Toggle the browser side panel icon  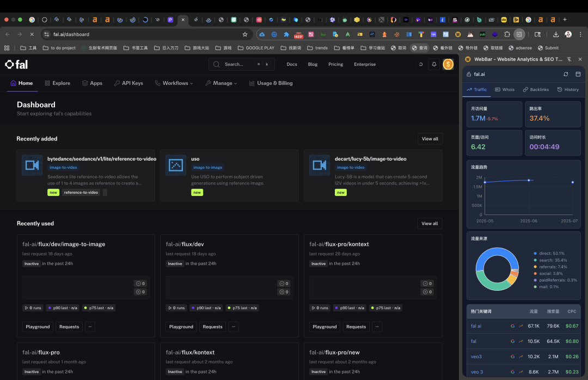coord(519,34)
